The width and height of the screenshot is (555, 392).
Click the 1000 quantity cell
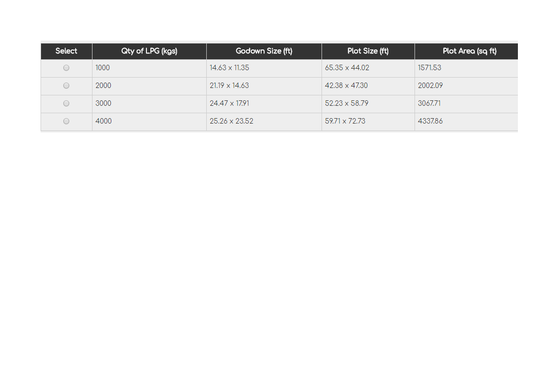[149, 68]
